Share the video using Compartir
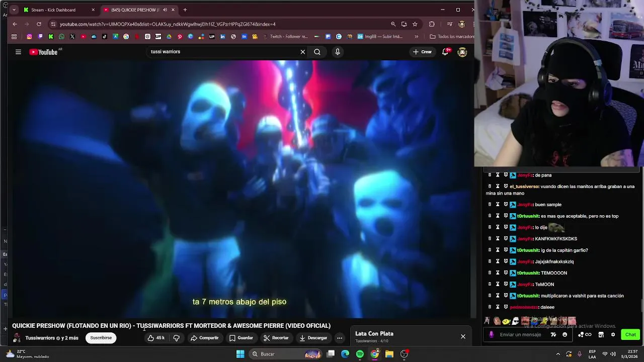Image resolution: width=644 pixels, height=362 pixels. 204,338
